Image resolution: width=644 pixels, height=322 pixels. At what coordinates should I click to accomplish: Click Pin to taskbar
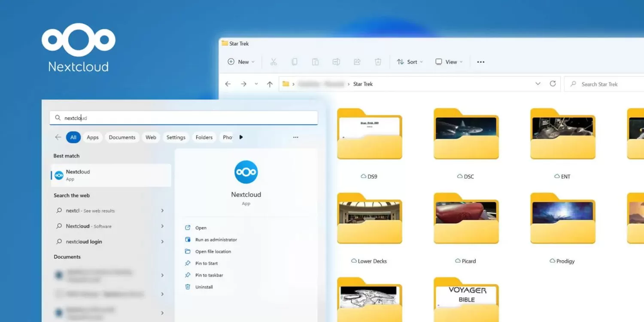204,275
